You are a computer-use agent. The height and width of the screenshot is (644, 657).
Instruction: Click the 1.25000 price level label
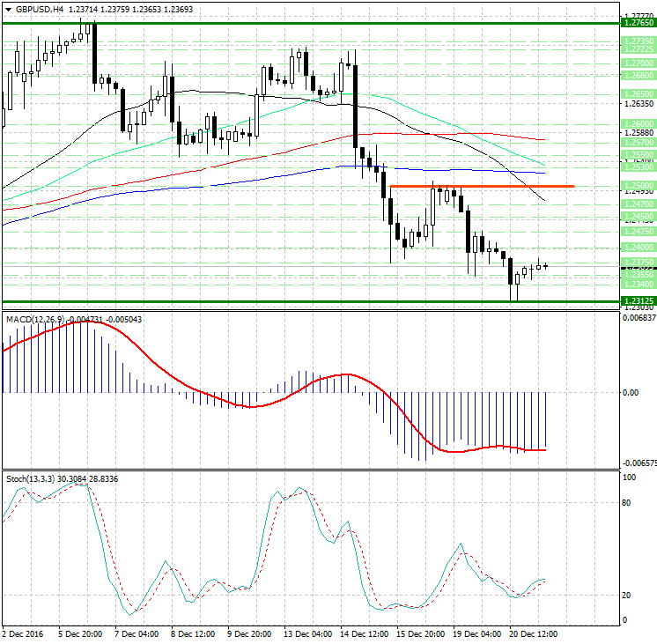638,186
